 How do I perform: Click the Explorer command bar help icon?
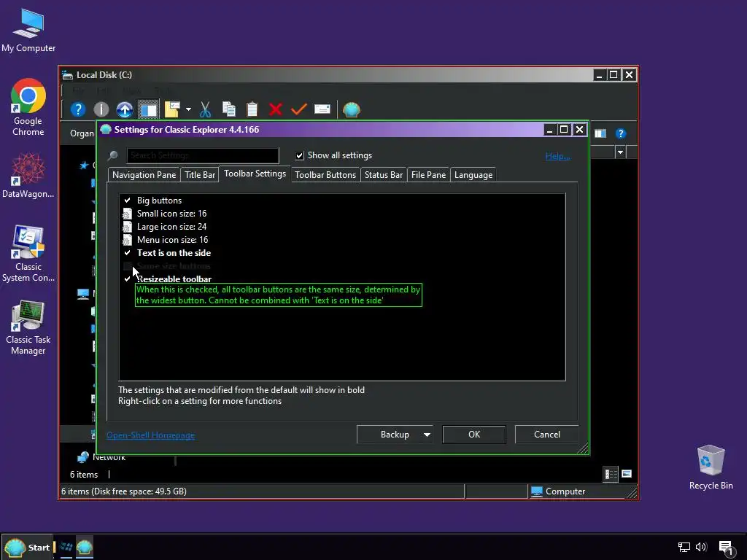tap(620, 133)
